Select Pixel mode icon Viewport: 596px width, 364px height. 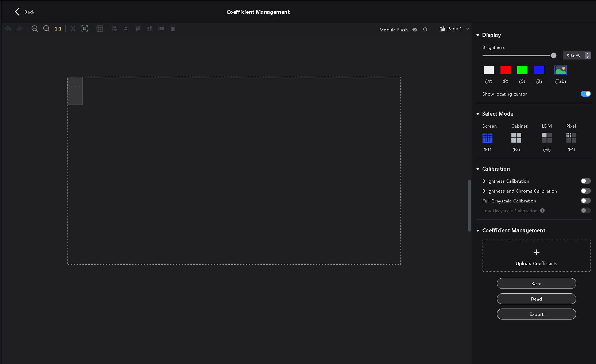tap(571, 138)
